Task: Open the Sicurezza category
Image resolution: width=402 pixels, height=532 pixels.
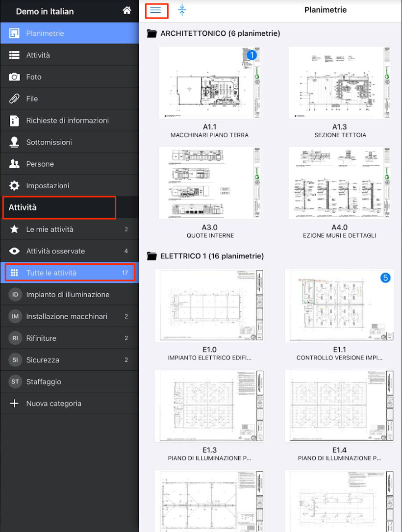Action: (x=43, y=360)
